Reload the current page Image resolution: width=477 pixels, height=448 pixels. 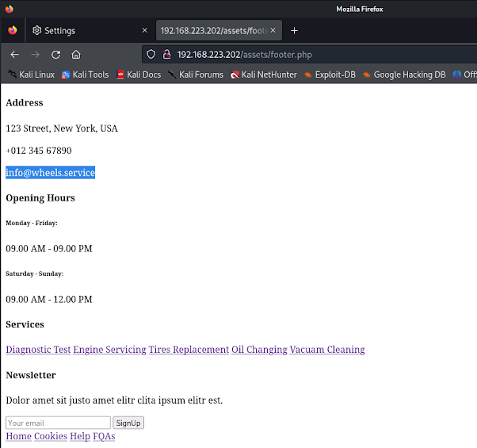point(55,55)
